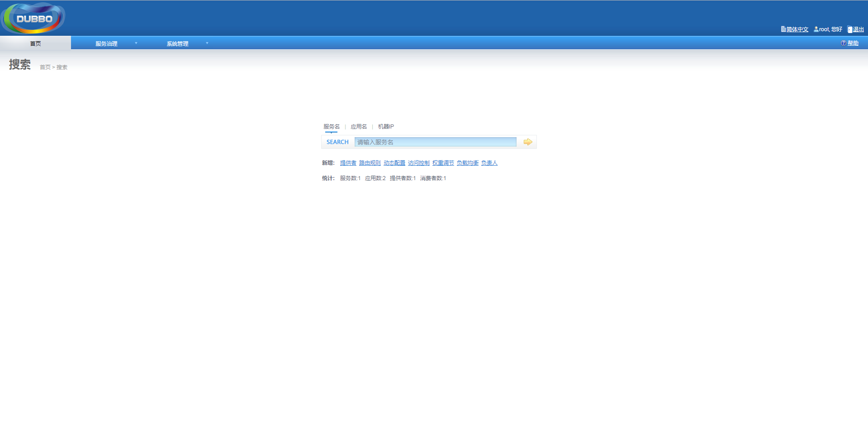Add a new 负载均衡 rule
Screen dimensions: 868x425
tap(468, 163)
